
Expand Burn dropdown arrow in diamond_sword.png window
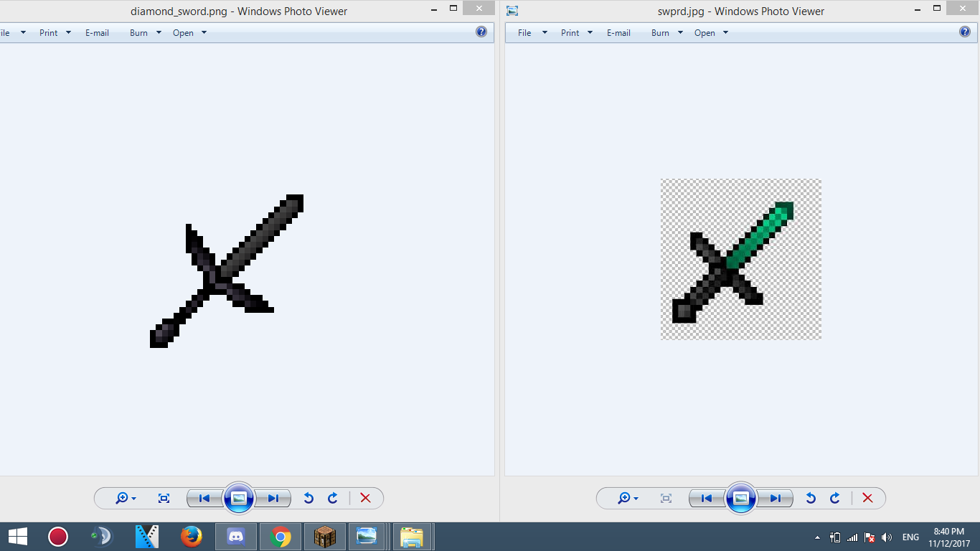[159, 33]
